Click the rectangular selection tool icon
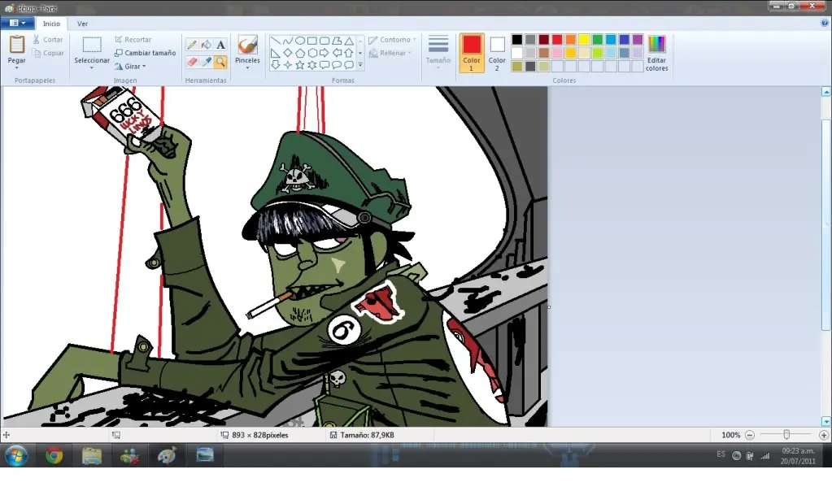 [91, 45]
